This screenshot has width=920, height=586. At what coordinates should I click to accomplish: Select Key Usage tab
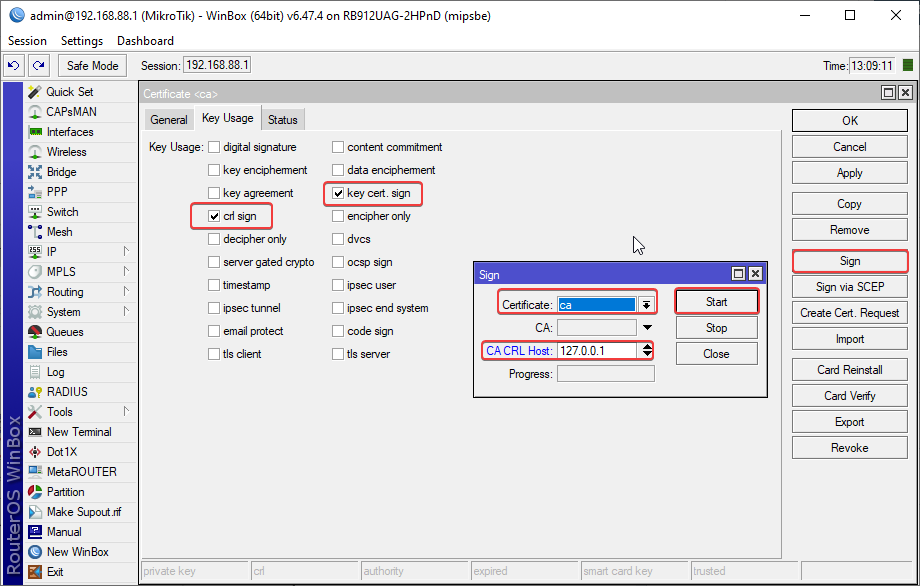click(228, 117)
